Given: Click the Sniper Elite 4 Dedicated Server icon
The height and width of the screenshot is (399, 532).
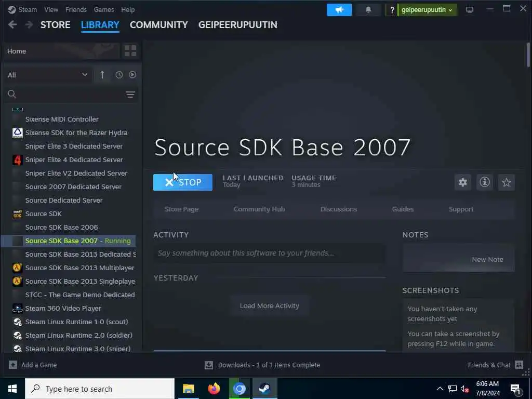Looking at the screenshot, I should tap(17, 160).
